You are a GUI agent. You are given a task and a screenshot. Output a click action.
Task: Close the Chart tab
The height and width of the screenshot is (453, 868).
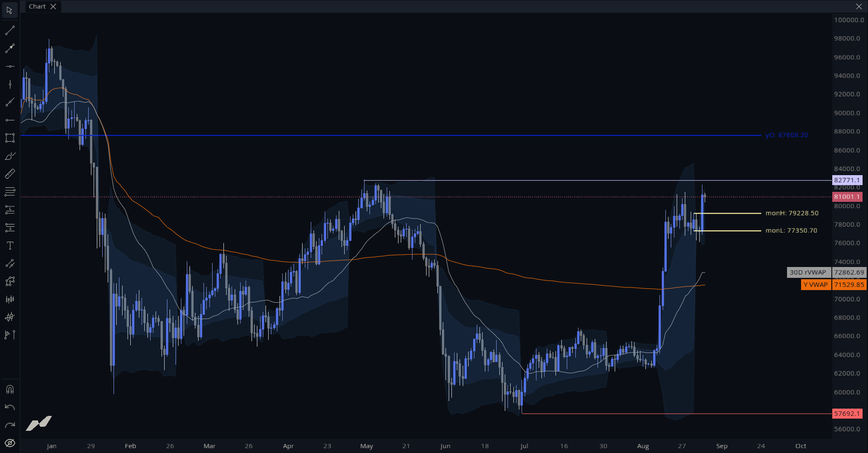53,6
